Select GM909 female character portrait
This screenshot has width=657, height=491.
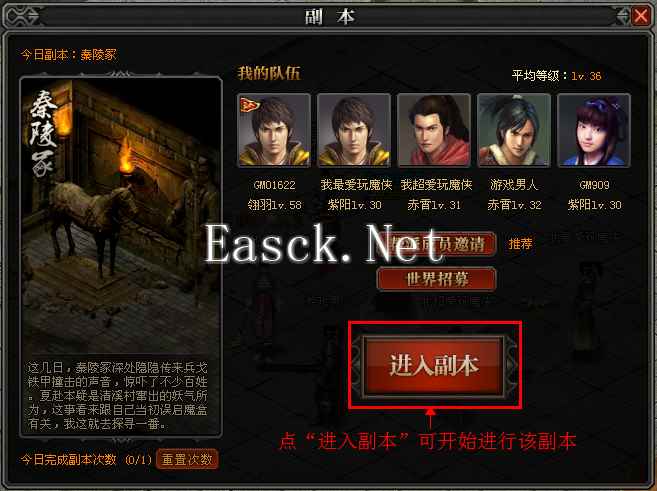(594, 130)
